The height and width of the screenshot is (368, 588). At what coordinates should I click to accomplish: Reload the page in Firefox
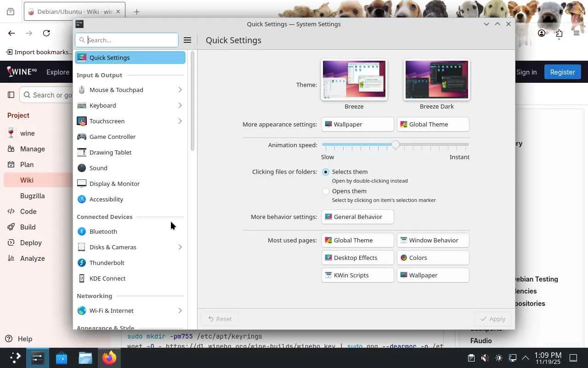tap(46, 33)
